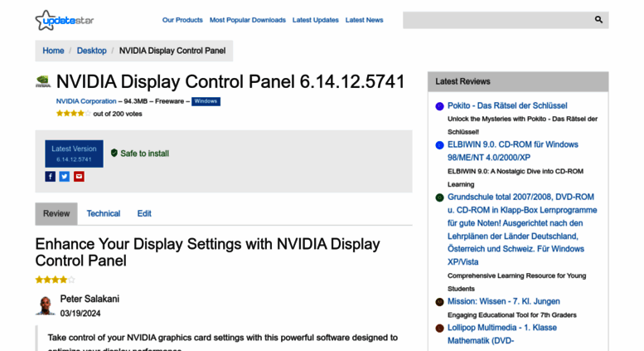Click the 'Enhance Your Display Settings' headline

coord(207,252)
